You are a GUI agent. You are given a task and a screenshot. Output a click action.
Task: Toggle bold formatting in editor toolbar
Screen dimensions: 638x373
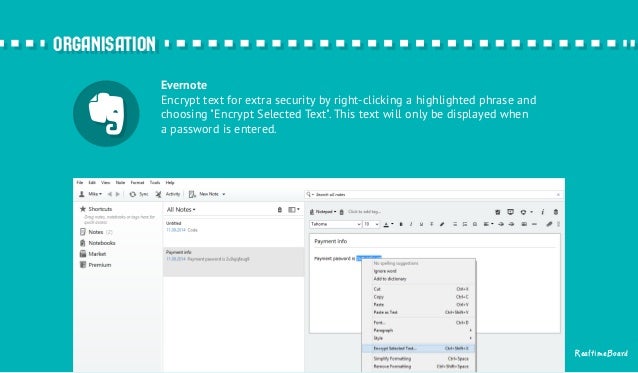(x=401, y=224)
